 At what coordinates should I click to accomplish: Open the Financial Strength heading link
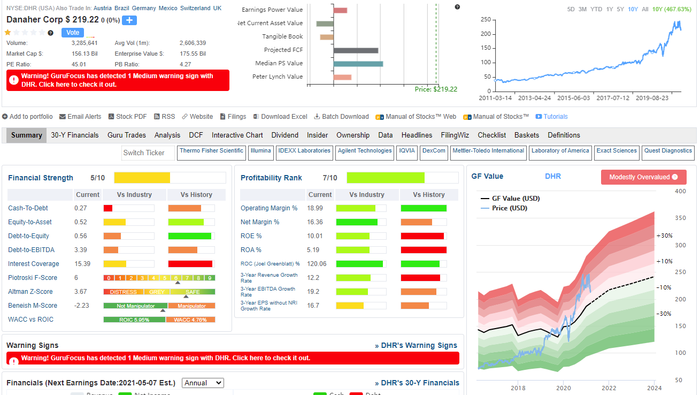pyautogui.click(x=41, y=178)
